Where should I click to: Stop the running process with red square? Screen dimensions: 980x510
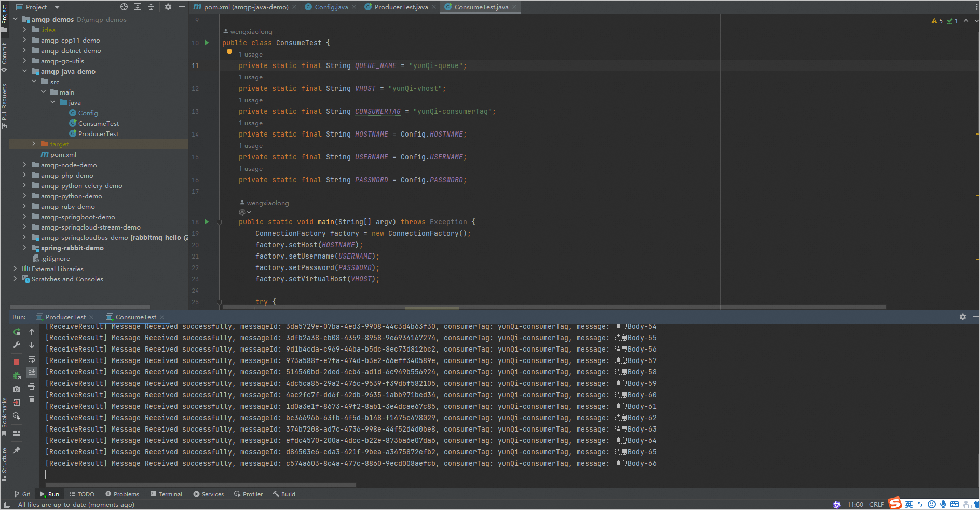point(17,361)
